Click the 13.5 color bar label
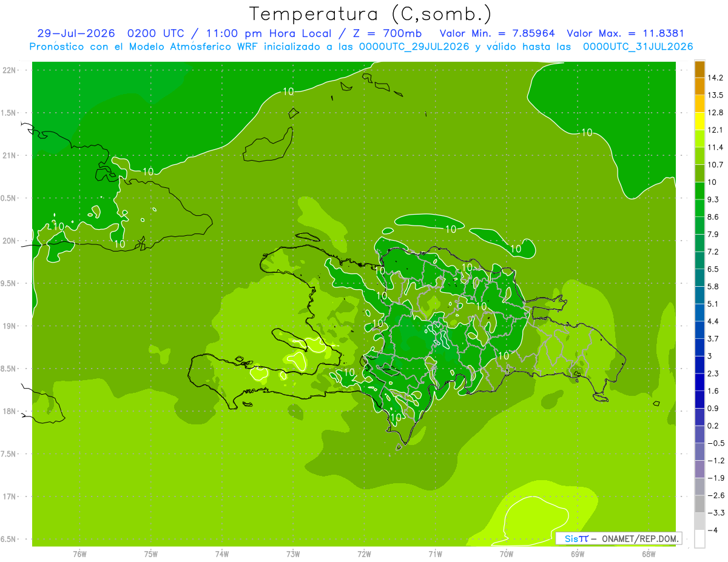Image resolution: width=728 pixels, height=562 pixels. (715, 95)
